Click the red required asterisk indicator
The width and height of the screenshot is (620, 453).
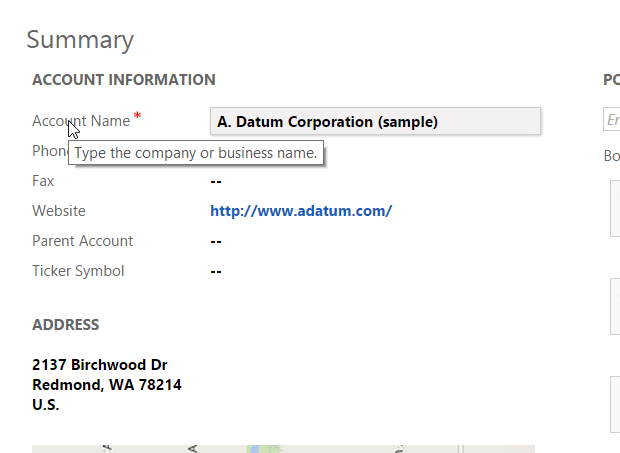137,118
